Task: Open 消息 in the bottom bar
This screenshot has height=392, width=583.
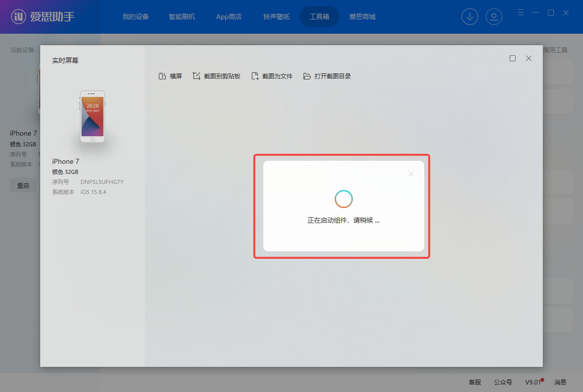Action: pyautogui.click(x=560, y=382)
